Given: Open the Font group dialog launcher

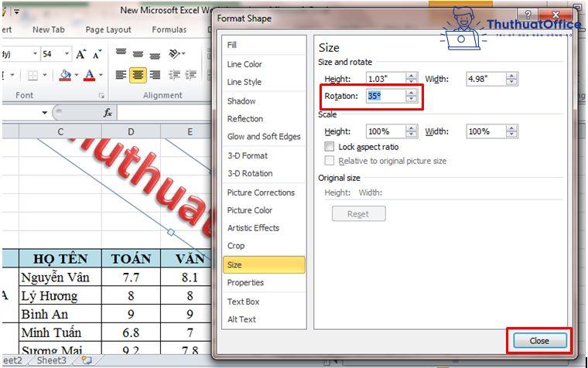Looking at the screenshot, I should (x=101, y=96).
